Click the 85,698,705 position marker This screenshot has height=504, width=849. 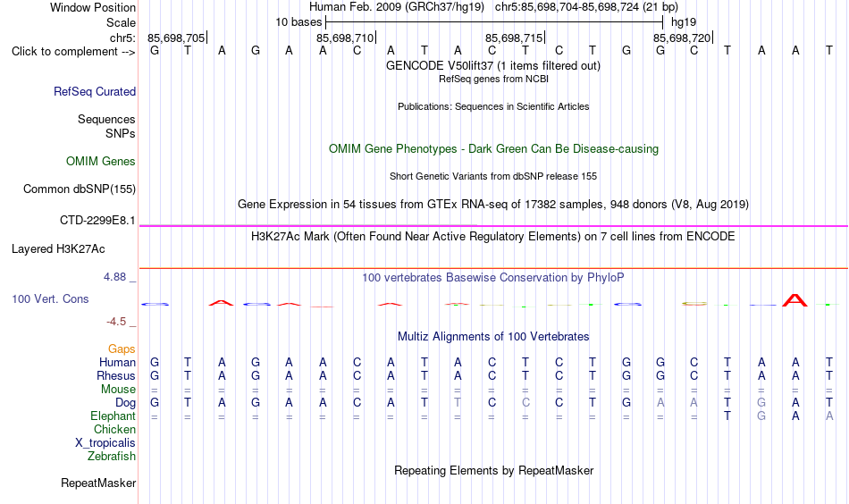pos(178,38)
